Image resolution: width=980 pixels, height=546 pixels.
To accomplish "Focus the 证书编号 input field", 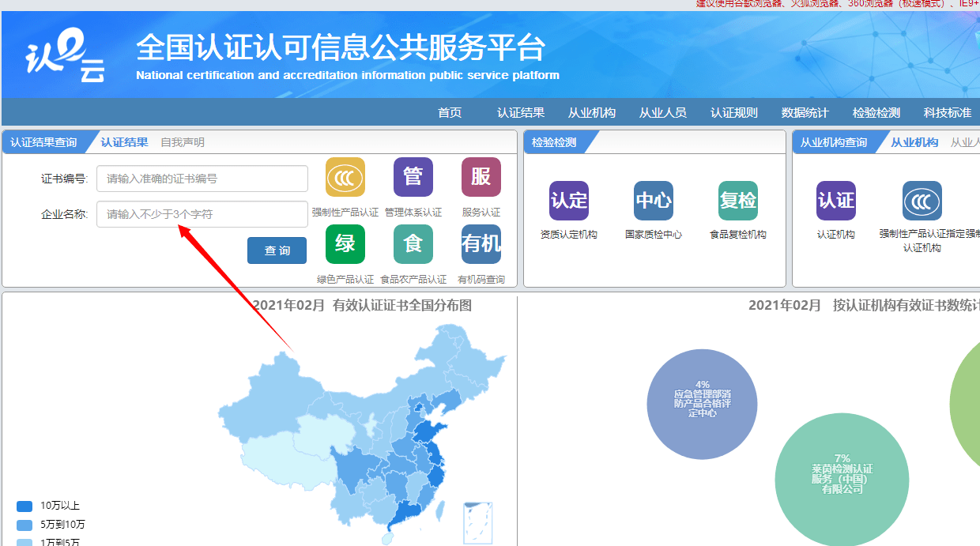I will pos(202,179).
